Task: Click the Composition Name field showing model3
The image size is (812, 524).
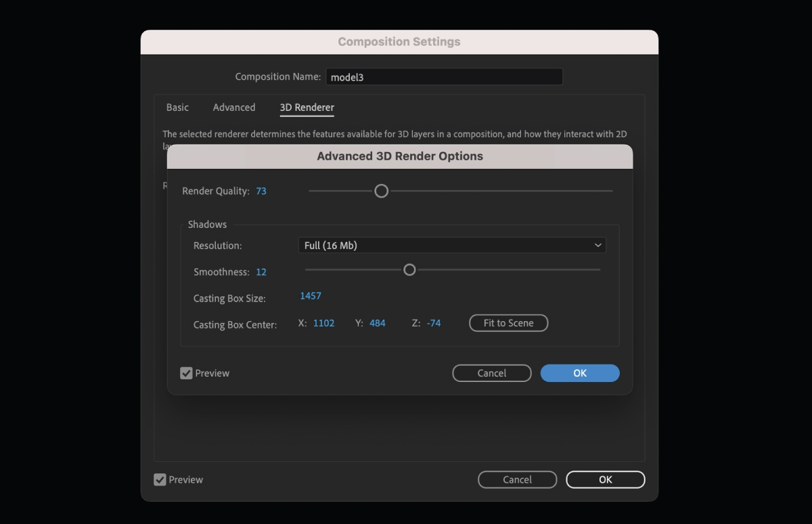Action: pos(444,76)
